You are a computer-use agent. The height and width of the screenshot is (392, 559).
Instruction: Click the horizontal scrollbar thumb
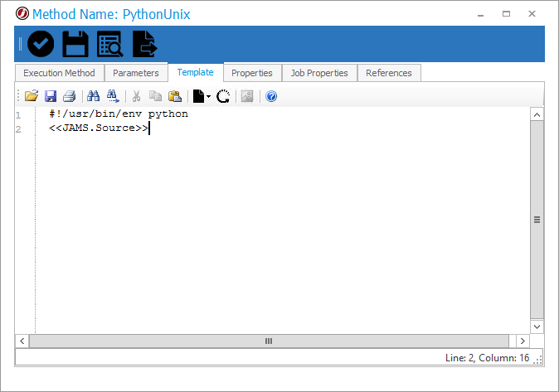[x=269, y=341]
